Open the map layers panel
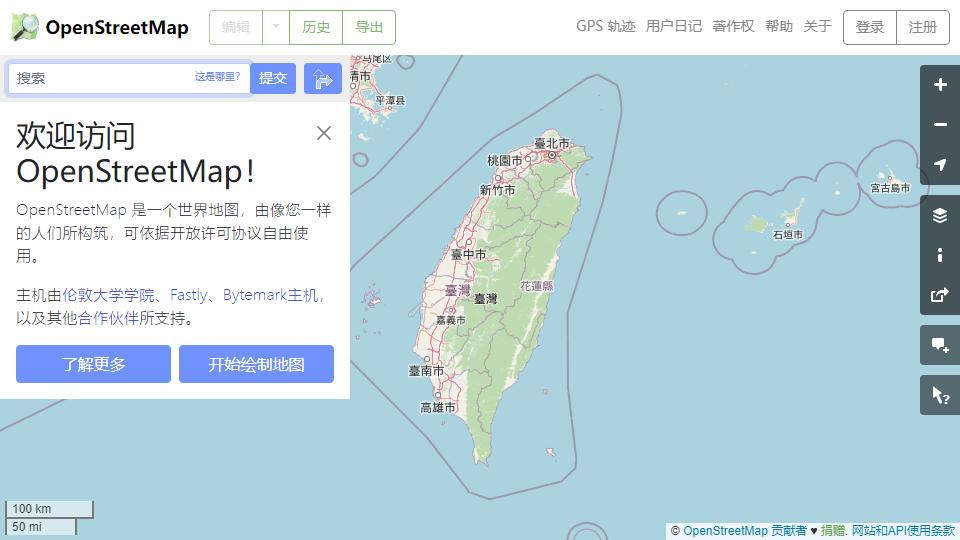The image size is (960, 540). [x=940, y=216]
